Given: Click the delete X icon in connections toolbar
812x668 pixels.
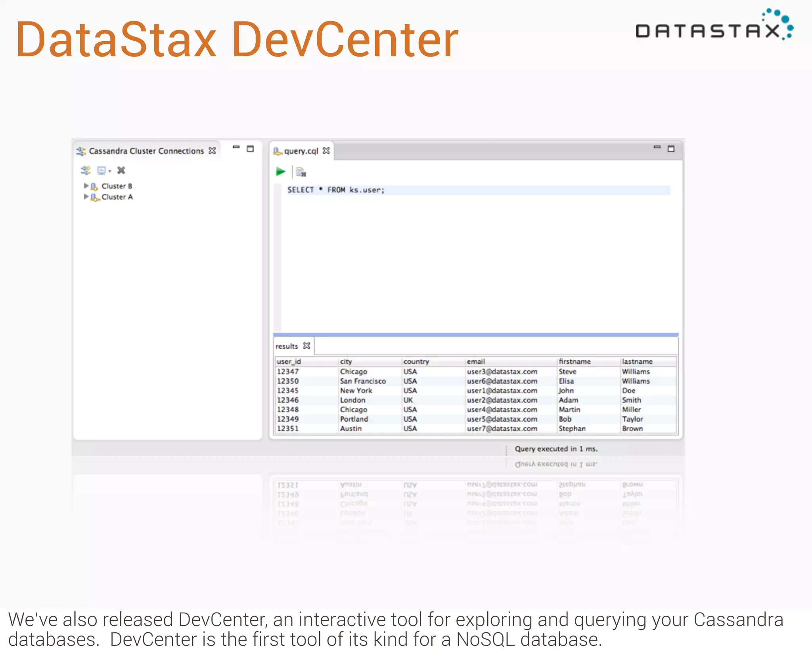Looking at the screenshot, I should point(121,170).
